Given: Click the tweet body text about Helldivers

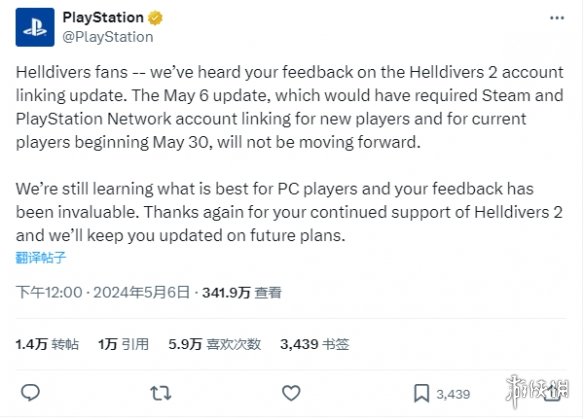Looking at the screenshot, I should coord(289,154).
